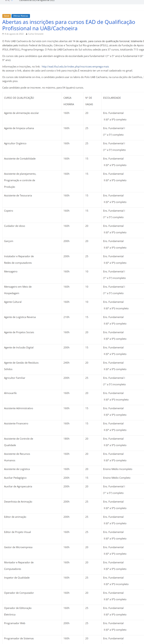Open the ead.ifsul.edu.br inscription link
The height and width of the screenshot is (644, 144).
75,66
